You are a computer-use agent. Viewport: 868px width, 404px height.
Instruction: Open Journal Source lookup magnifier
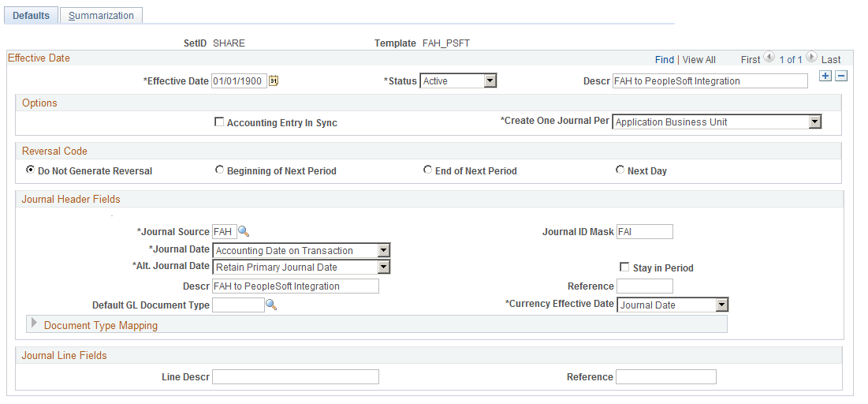coord(244,231)
